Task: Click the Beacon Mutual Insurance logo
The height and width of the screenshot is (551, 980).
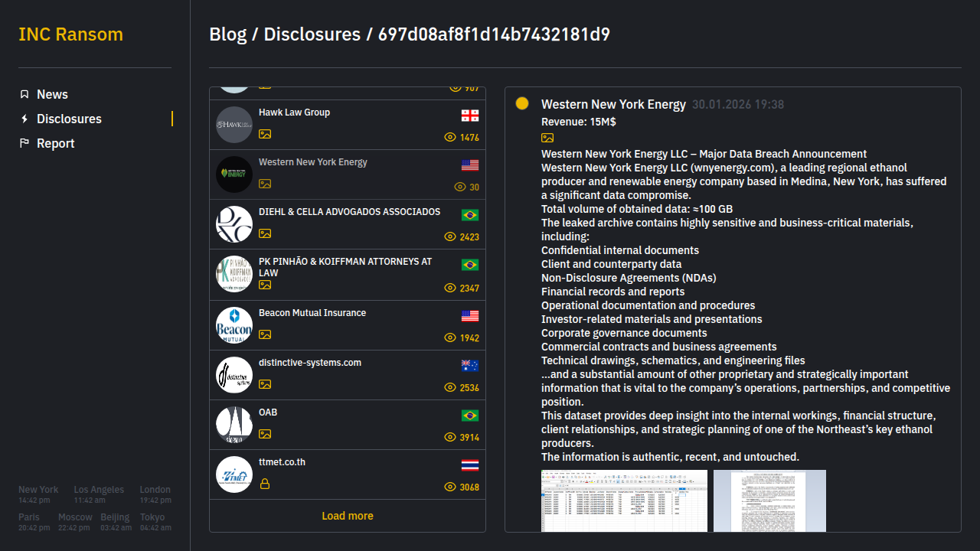Action: point(234,325)
